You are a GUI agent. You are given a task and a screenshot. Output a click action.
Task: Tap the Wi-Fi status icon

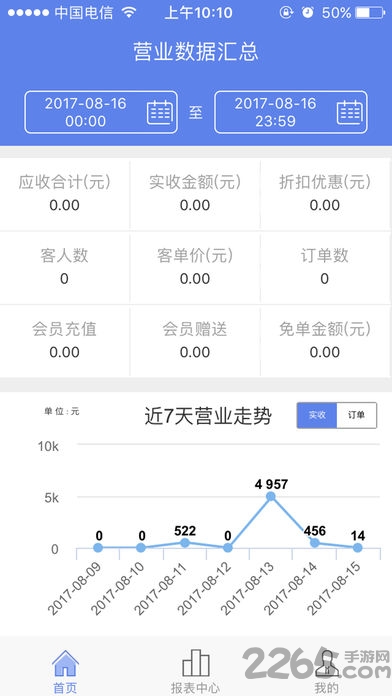tap(129, 12)
